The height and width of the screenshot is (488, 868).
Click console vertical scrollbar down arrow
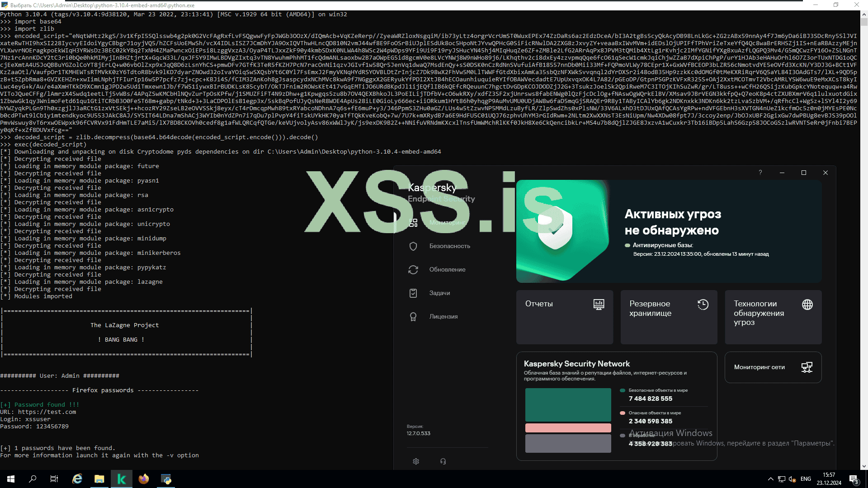[864, 466]
